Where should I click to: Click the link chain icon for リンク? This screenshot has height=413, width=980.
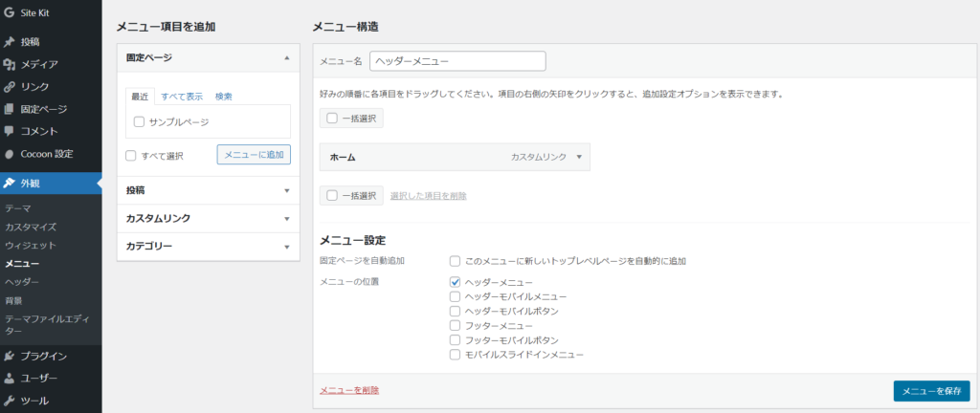pyautogui.click(x=10, y=87)
